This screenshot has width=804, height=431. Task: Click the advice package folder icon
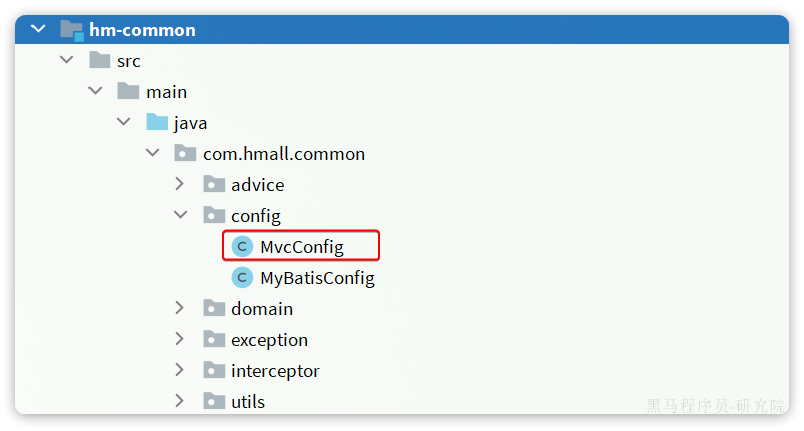(214, 185)
